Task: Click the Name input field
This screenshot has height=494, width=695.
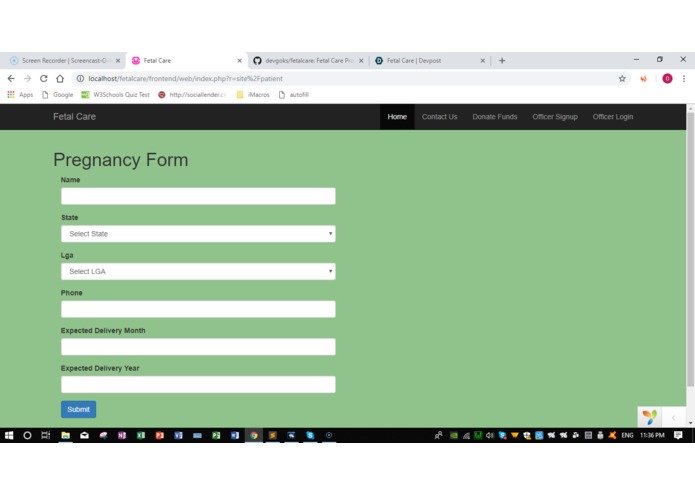Action: click(198, 196)
